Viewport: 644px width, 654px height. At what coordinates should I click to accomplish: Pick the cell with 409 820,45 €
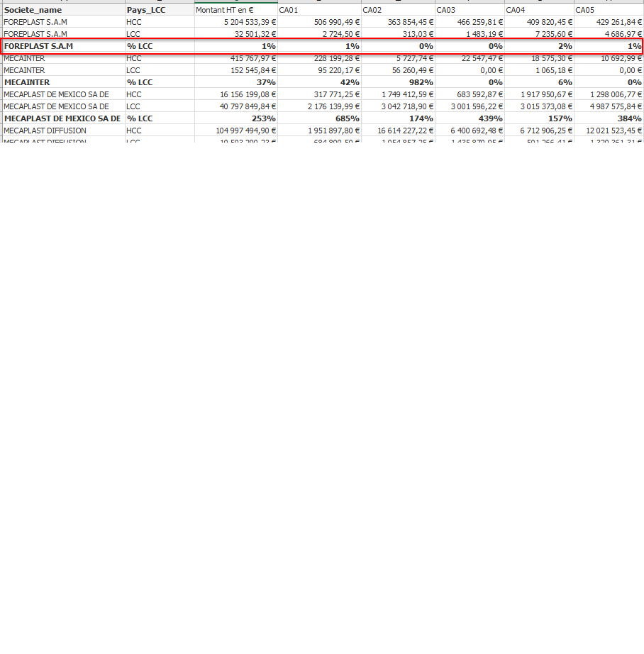click(539, 22)
